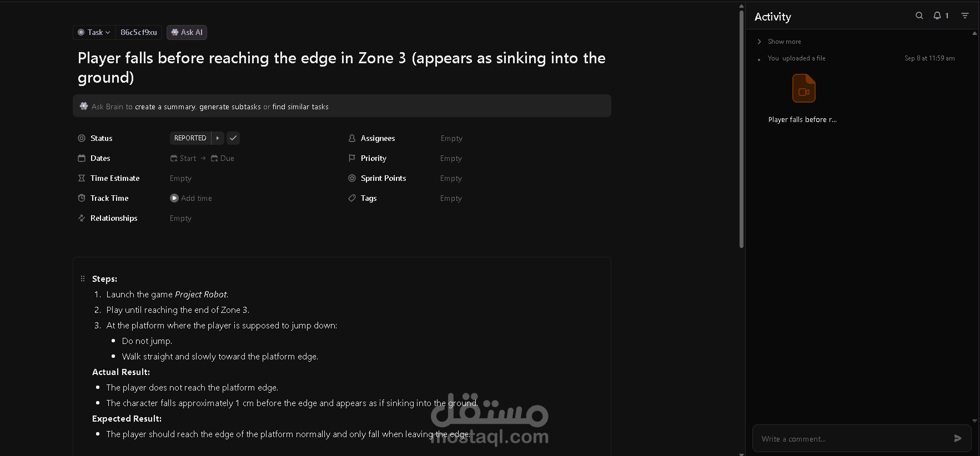
Task: Click the Ask Brain sparkle icon
Action: coord(84,106)
